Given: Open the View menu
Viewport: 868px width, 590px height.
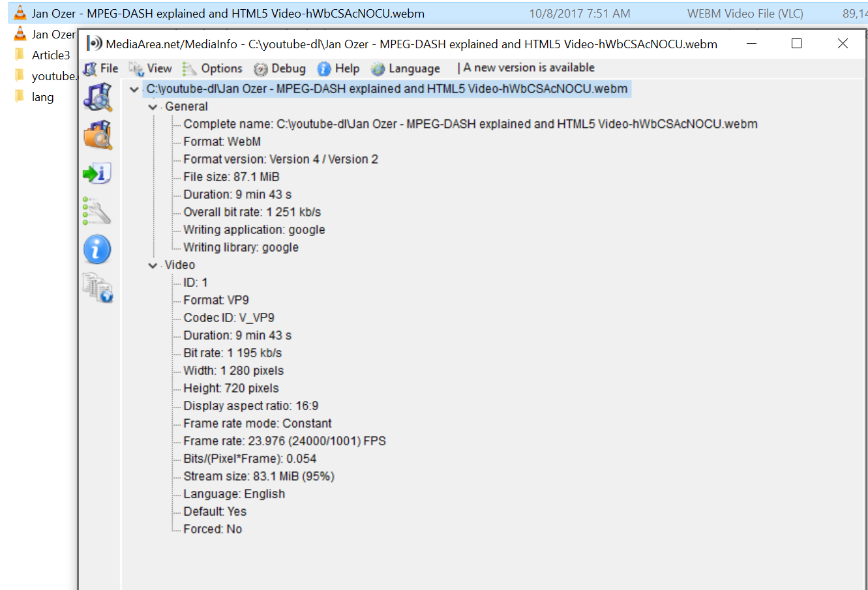Looking at the screenshot, I should click(x=150, y=68).
